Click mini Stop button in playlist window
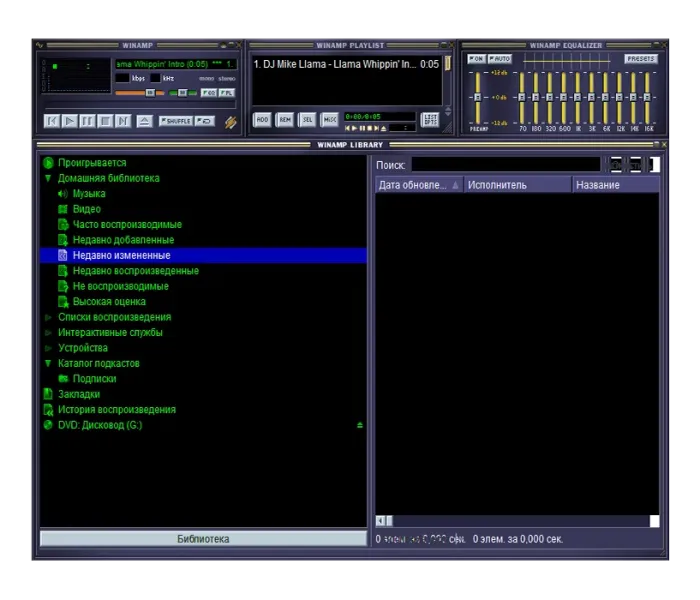The width and height of the screenshot is (700, 600). 370,129
